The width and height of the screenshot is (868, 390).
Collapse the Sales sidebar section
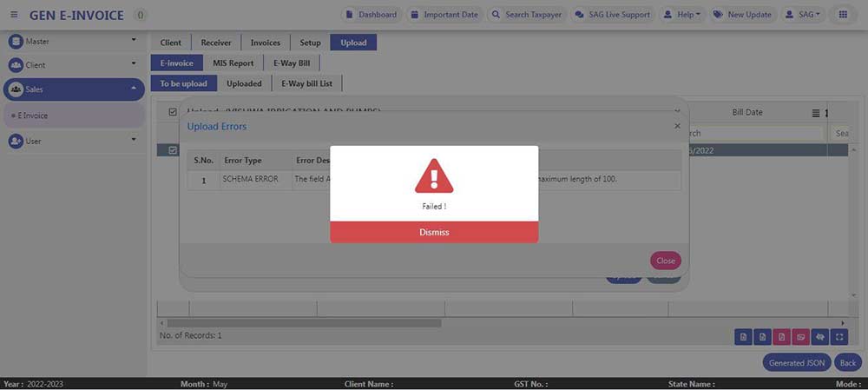tap(134, 89)
